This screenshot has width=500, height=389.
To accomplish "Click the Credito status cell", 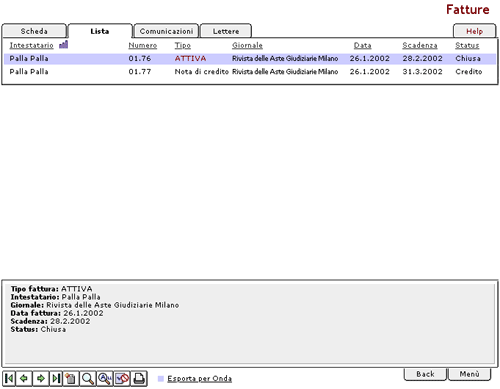I will coord(469,71).
